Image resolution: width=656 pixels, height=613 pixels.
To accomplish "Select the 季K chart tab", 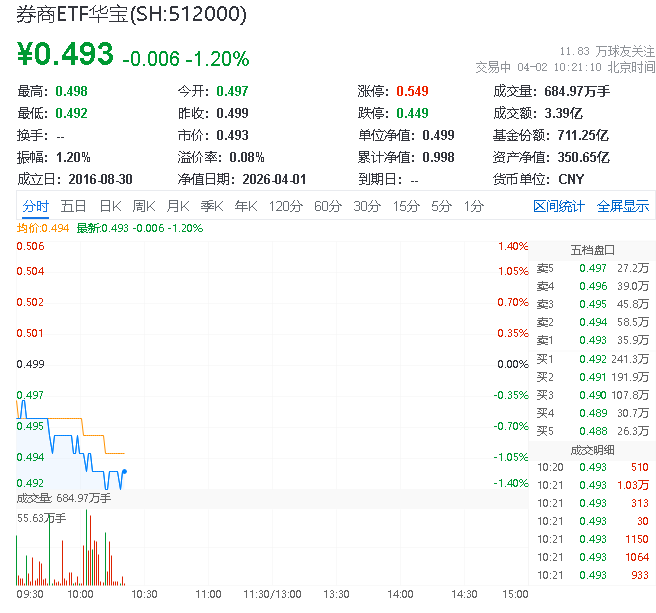I will 212,206.
